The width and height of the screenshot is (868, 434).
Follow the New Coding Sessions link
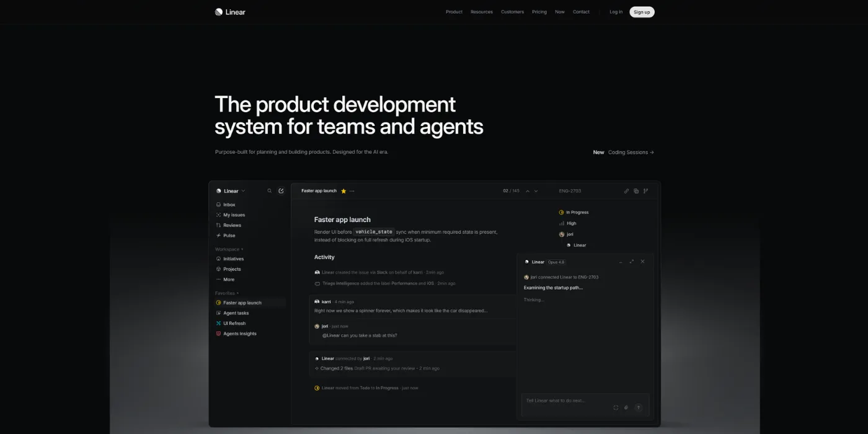[623, 153]
